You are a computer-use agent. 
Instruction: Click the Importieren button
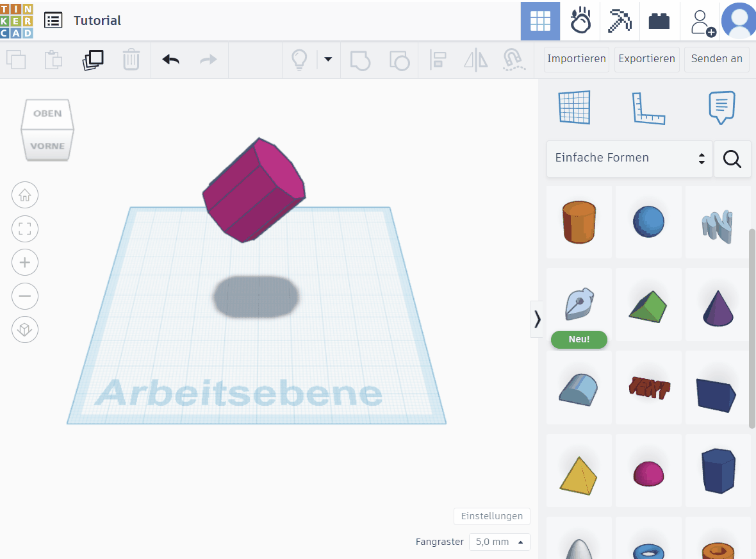(577, 59)
